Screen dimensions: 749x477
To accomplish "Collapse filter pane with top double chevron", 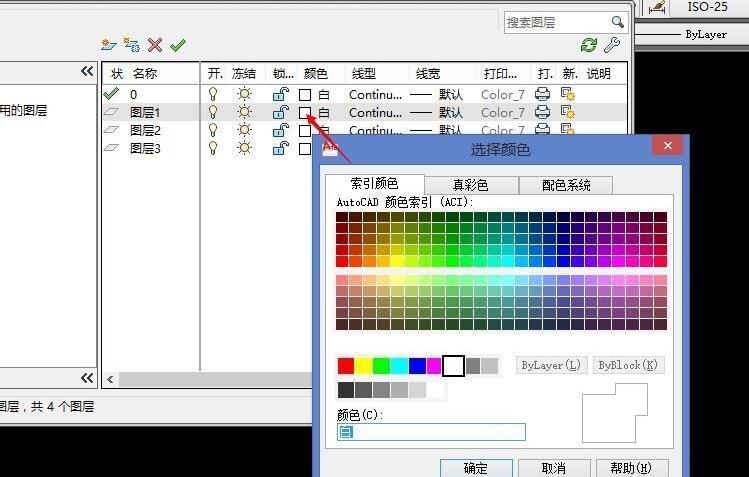I will point(87,71).
